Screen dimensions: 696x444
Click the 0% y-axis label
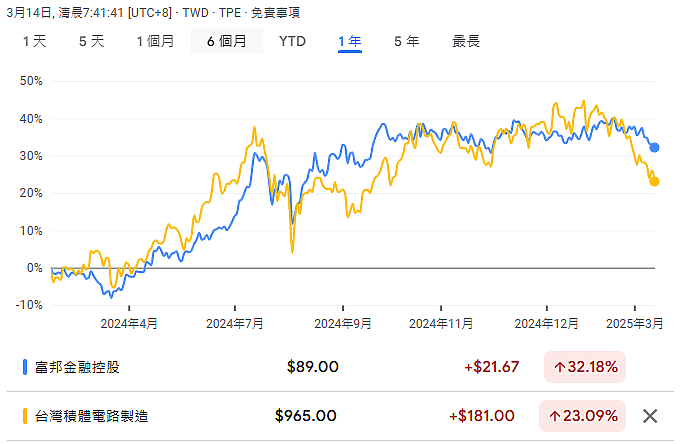point(35,268)
